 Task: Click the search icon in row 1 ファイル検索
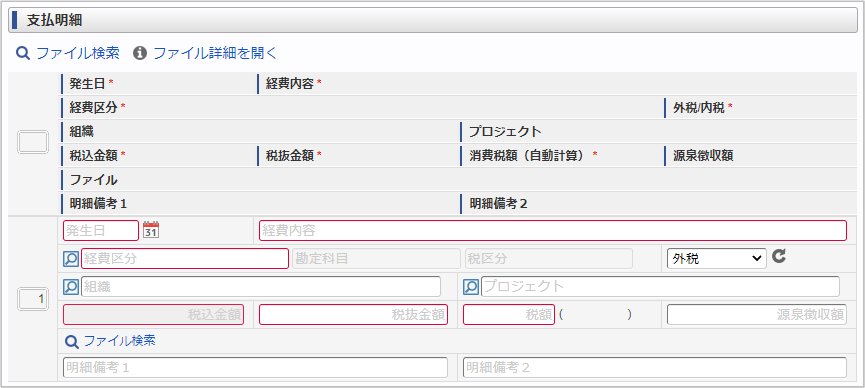coord(72,342)
